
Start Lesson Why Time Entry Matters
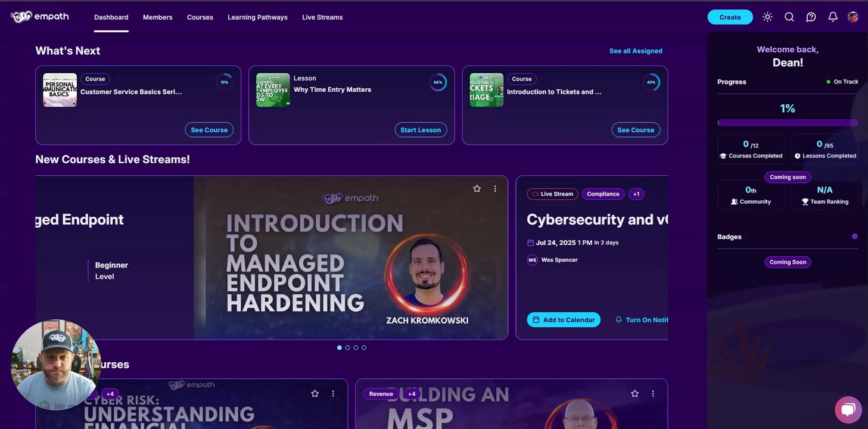(421, 130)
